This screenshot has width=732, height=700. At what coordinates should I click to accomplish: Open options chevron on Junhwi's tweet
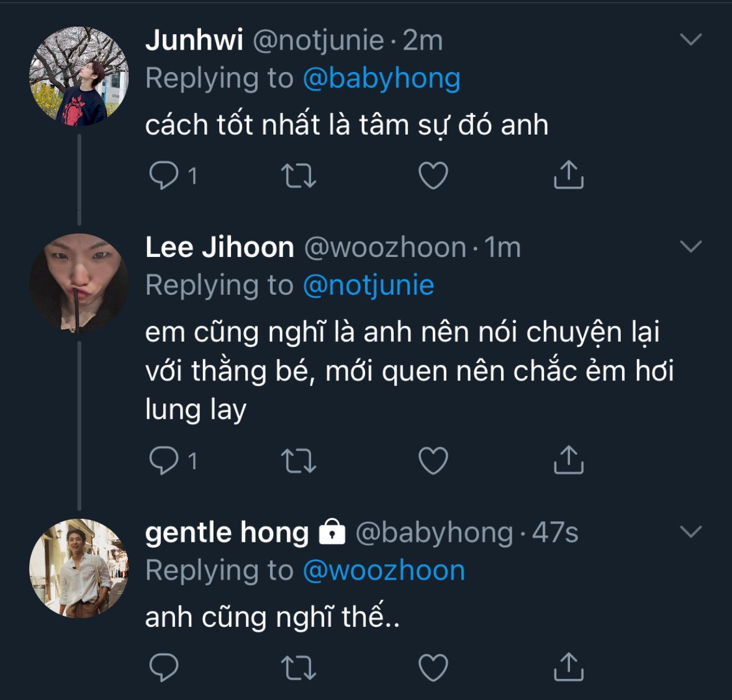pyautogui.click(x=690, y=40)
